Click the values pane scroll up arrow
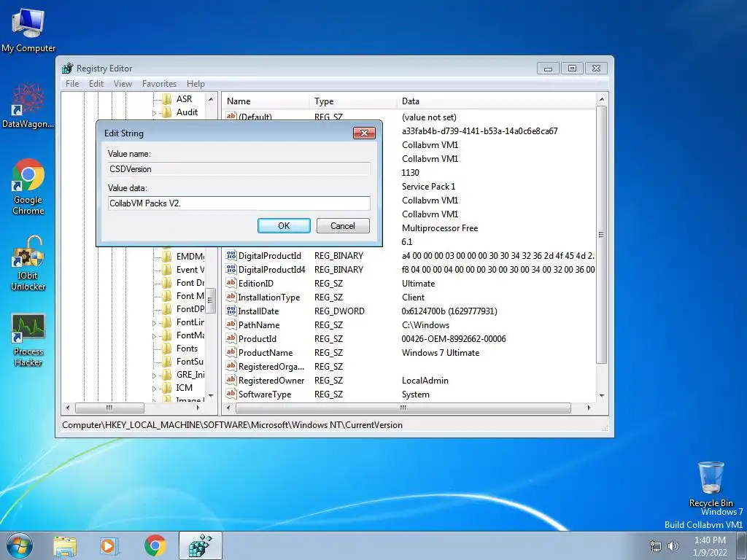Viewport: 747px width, 560px height. point(602,99)
